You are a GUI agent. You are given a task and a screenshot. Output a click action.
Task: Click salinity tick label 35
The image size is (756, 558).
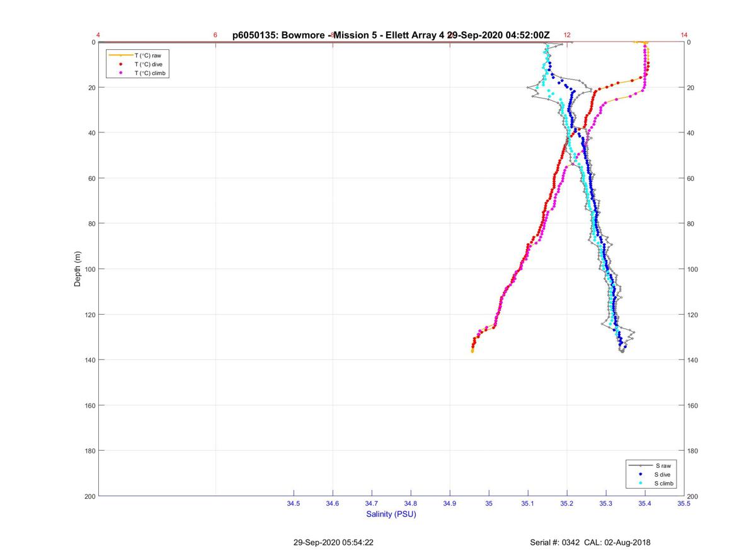pyautogui.click(x=489, y=503)
